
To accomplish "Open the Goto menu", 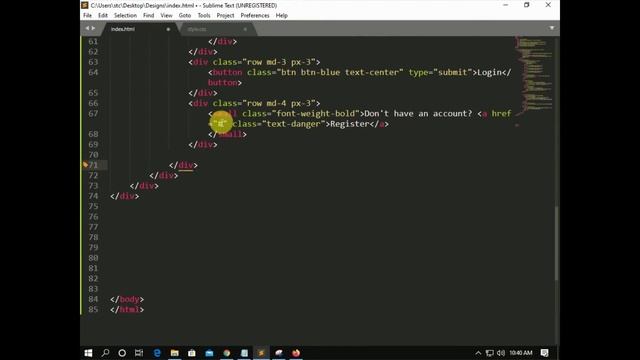I will click(184, 16).
